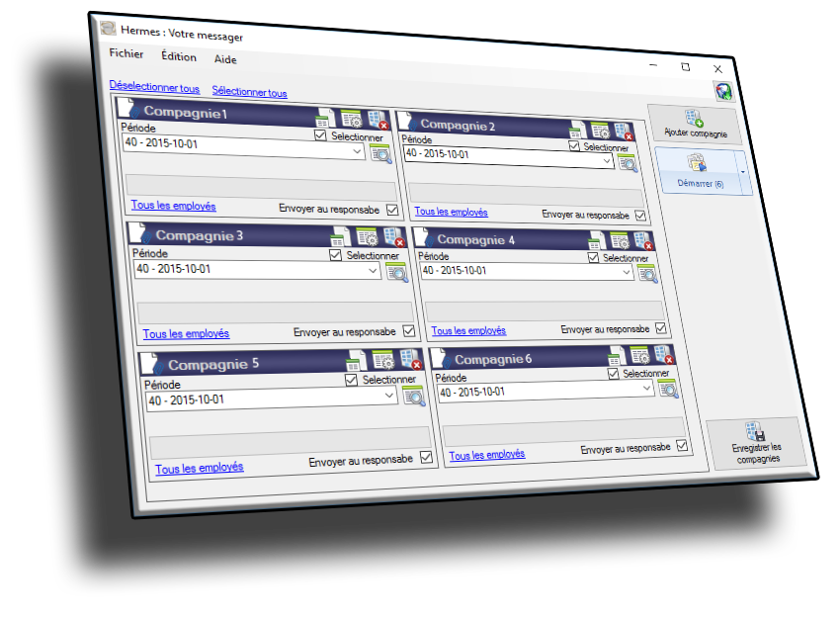Open the spreadsheet document icon of Compagnie 2
This screenshot has height=621, width=840.
click(577, 130)
